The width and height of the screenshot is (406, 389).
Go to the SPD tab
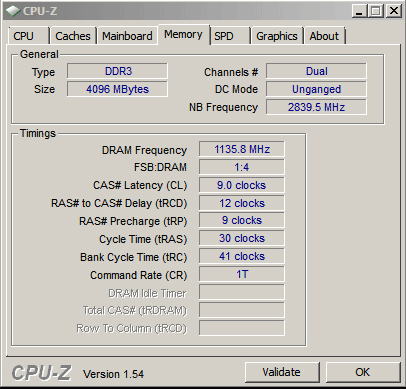pos(230,36)
